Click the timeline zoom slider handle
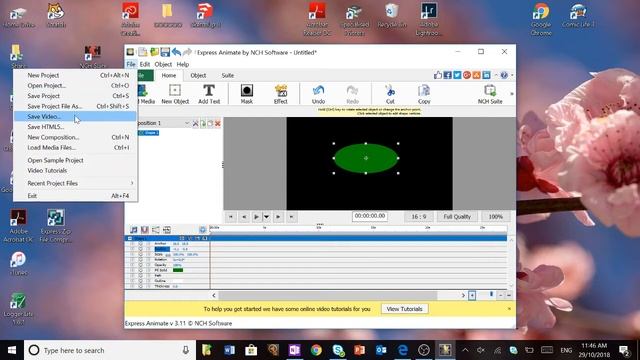640x360 pixels. [491, 294]
